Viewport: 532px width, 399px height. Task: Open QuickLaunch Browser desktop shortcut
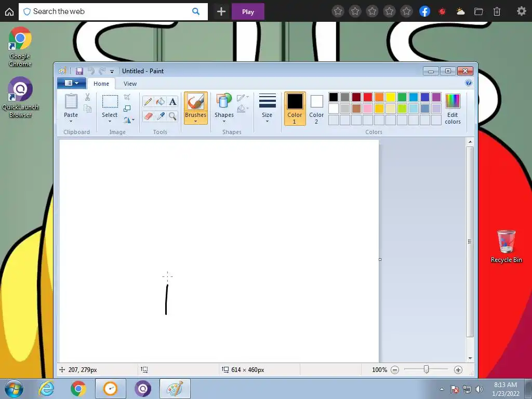pos(20,97)
